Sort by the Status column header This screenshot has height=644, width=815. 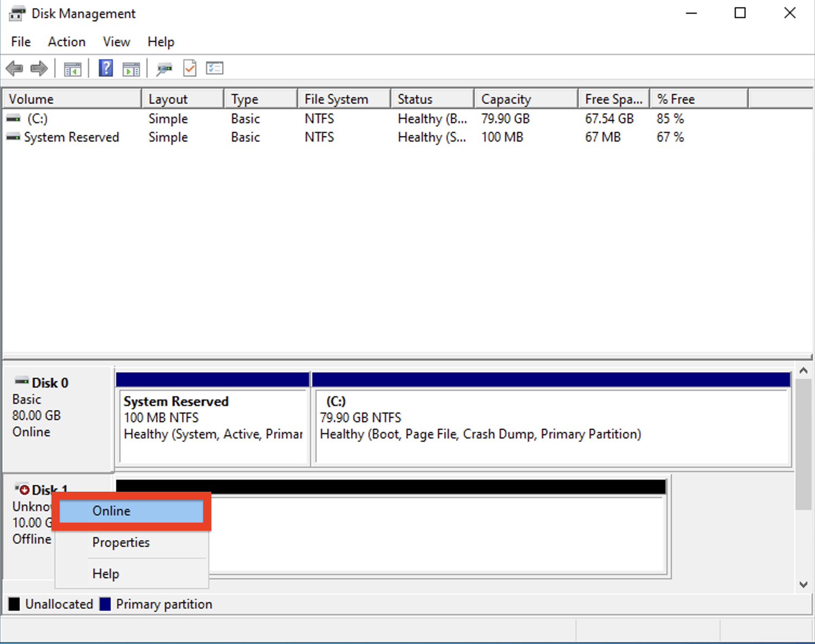pos(432,99)
